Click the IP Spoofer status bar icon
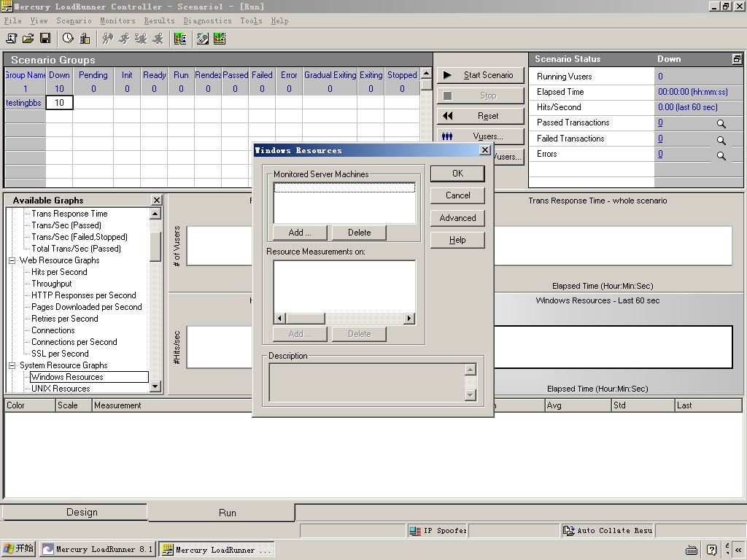The width and height of the screenshot is (747, 560). click(415, 531)
